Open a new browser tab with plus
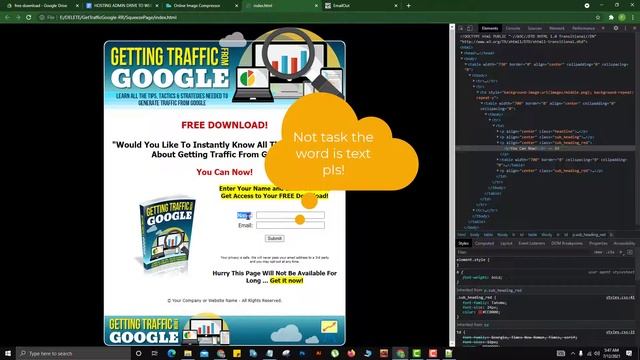This screenshot has height=360, width=640. click(x=409, y=6)
